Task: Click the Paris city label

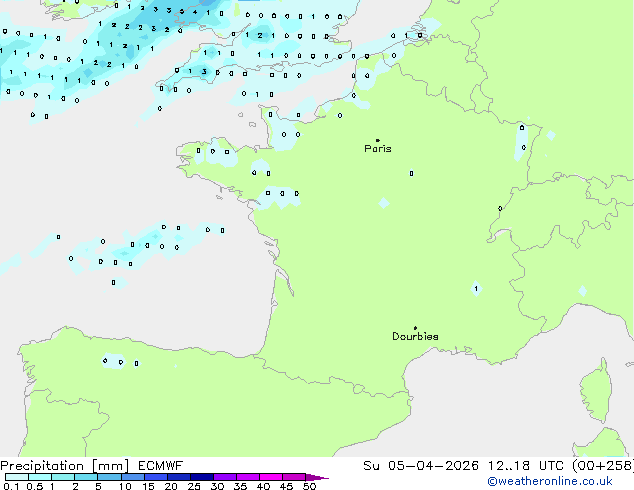Action: 378,149
